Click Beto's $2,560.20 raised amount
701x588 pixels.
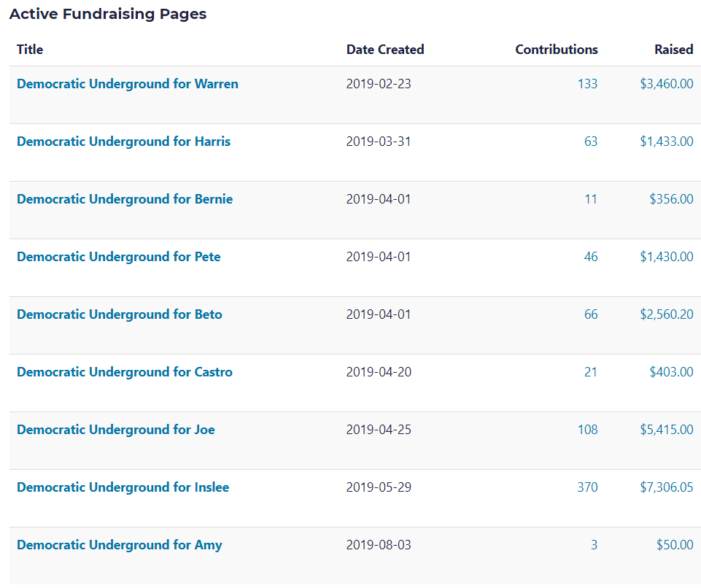click(667, 314)
